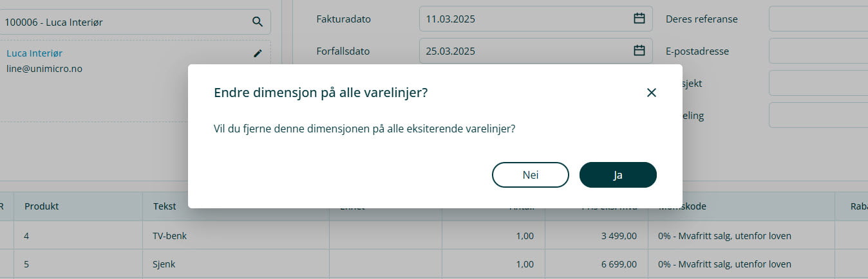The width and height of the screenshot is (868, 279).
Task: Click the Forfallsdato date field
Action: pyautogui.click(x=525, y=51)
